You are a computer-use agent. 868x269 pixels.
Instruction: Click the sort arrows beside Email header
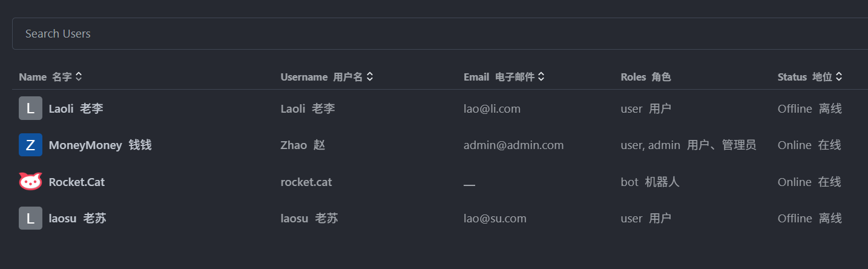tap(541, 77)
